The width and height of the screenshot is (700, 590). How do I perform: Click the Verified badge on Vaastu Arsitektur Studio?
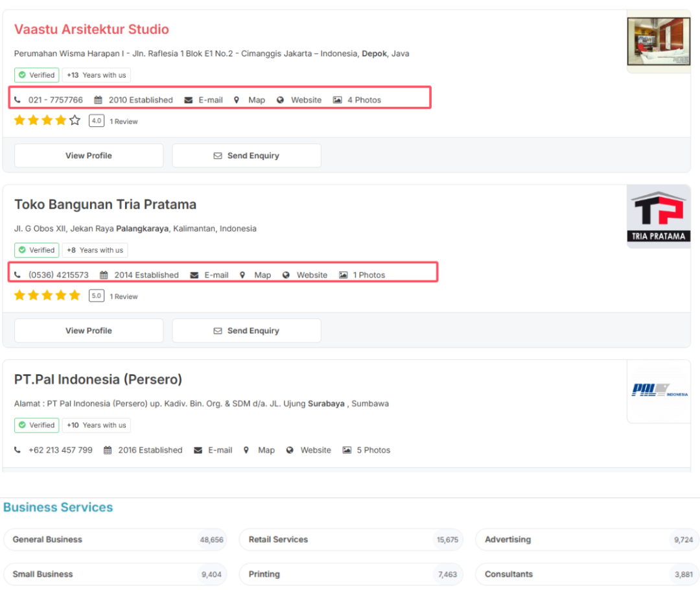pyautogui.click(x=36, y=75)
